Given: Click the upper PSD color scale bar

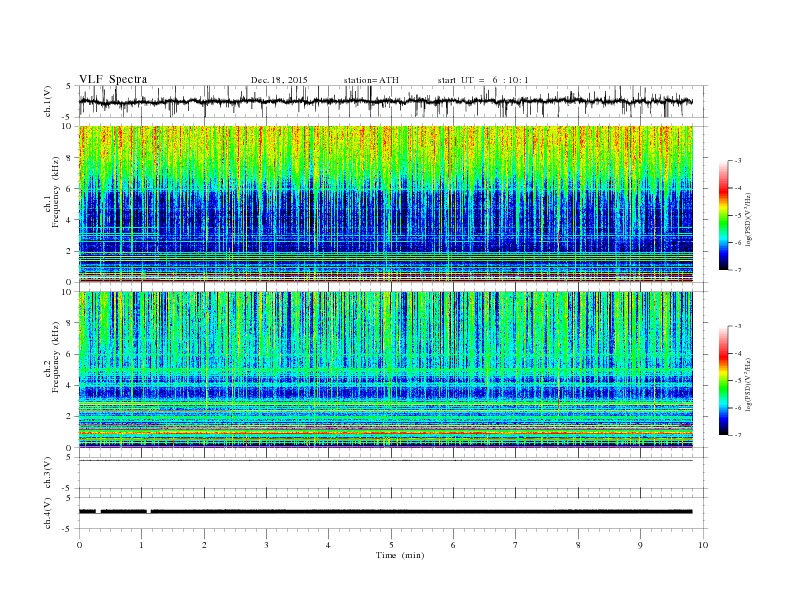Looking at the screenshot, I should tap(723, 215).
